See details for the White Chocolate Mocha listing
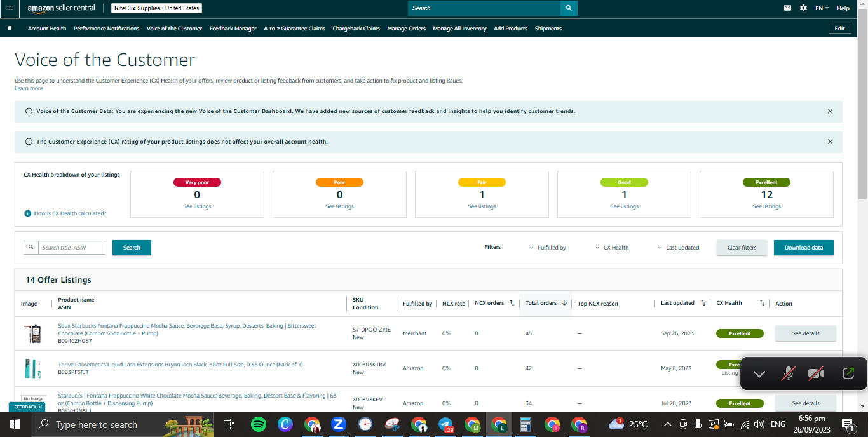This screenshot has width=868, height=437. click(x=806, y=403)
